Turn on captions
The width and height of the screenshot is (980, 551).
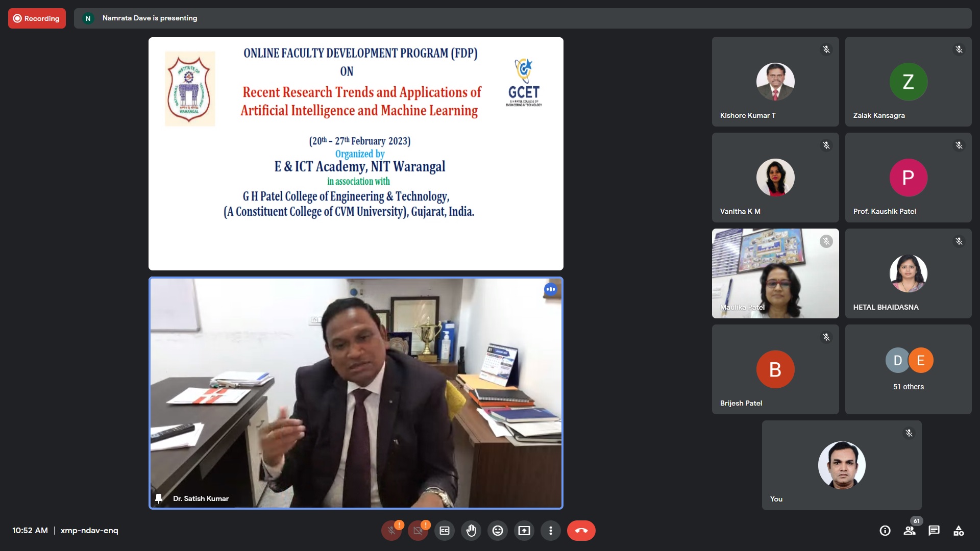(x=445, y=531)
